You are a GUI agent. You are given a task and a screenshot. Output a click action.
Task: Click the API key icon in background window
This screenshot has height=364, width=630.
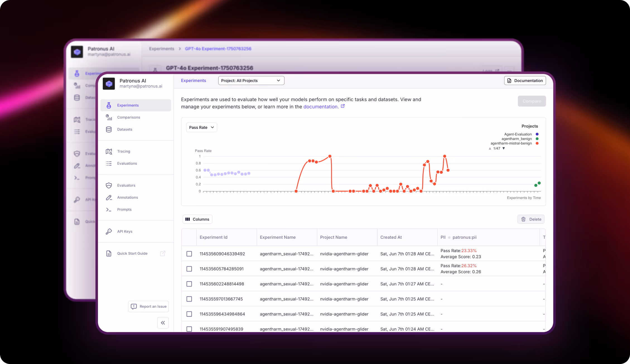[77, 200]
